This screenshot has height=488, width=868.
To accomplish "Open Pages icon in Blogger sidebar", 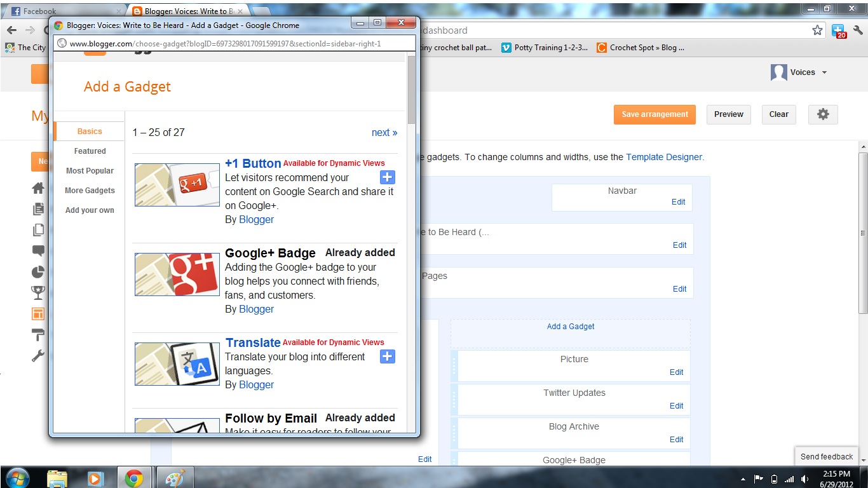I will pos(38,230).
